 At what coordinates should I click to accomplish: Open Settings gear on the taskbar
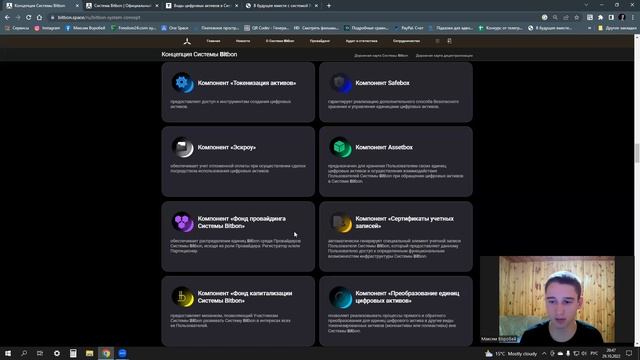(x=57, y=353)
